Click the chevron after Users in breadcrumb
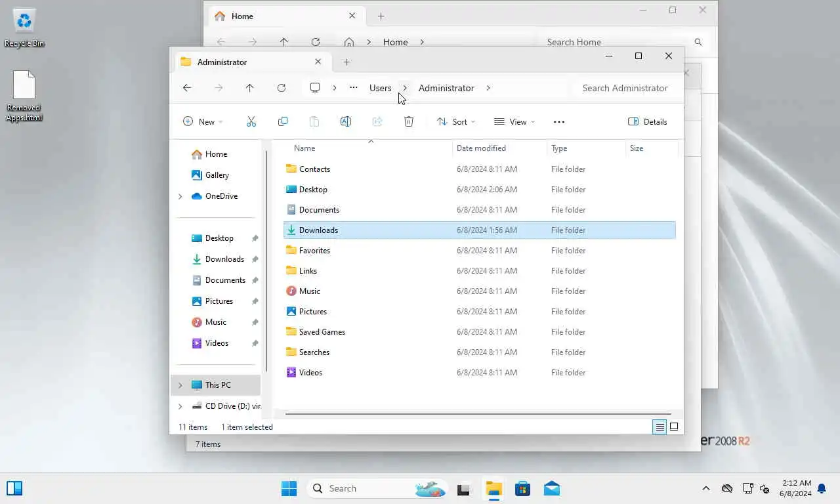The image size is (840, 504). [x=405, y=88]
